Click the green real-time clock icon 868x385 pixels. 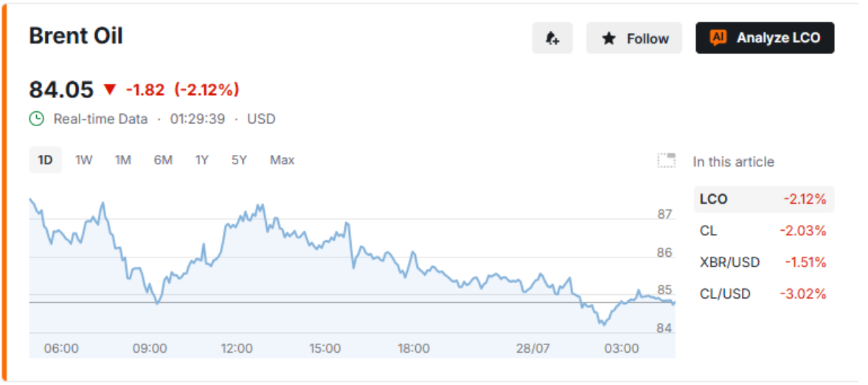(37, 119)
